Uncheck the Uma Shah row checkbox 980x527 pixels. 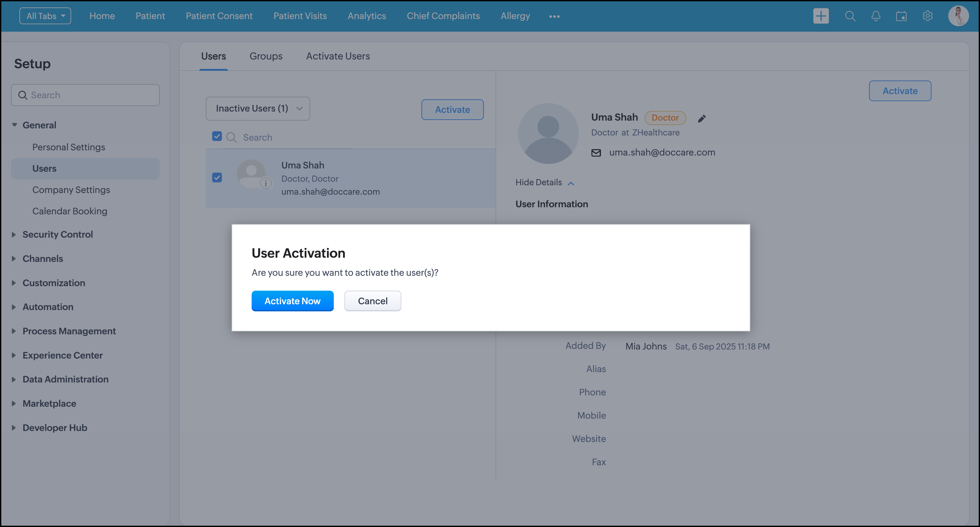pyautogui.click(x=217, y=177)
